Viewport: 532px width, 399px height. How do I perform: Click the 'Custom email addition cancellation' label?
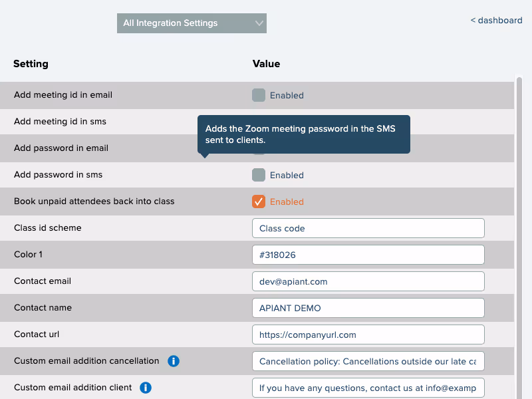[x=86, y=360]
